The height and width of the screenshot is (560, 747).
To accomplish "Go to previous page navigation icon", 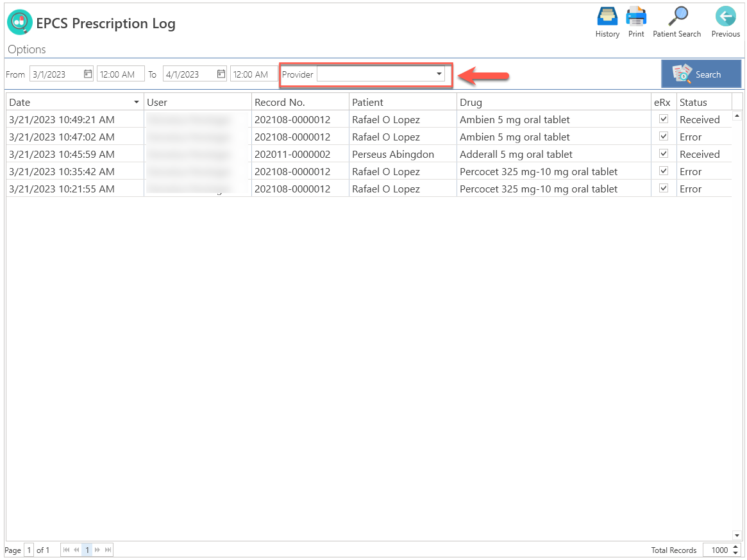I will click(77, 550).
